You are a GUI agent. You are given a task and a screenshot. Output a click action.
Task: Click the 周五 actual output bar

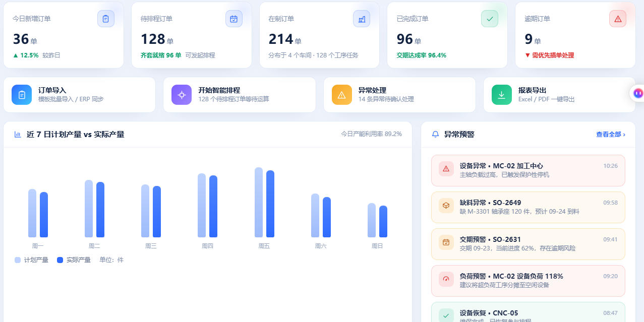(x=270, y=204)
